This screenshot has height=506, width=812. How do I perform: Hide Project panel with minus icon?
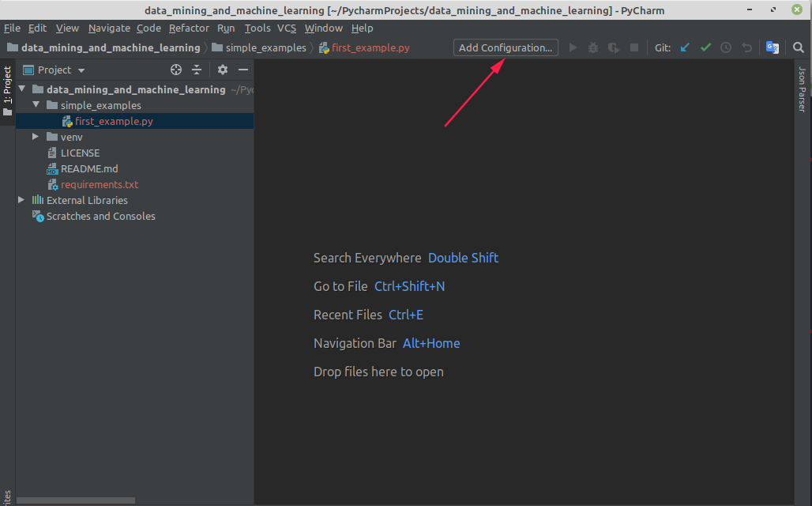pos(242,70)
